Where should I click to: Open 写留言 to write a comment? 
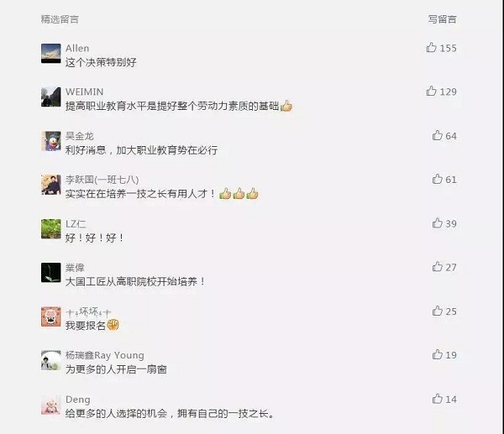[442, 19]
